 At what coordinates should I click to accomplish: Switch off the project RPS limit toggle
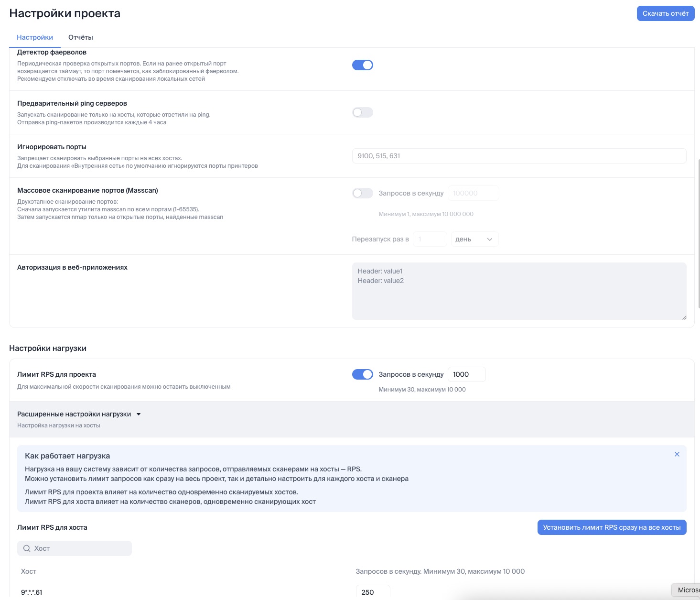coord(362,374)
